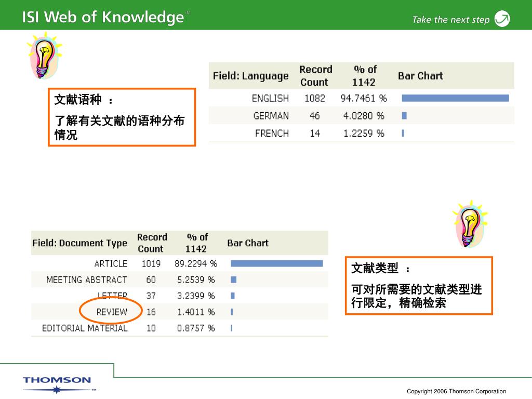Click the 'Field: Language' column header
The height and width of the screenshot is (399, 532).
tap(251, 76)
